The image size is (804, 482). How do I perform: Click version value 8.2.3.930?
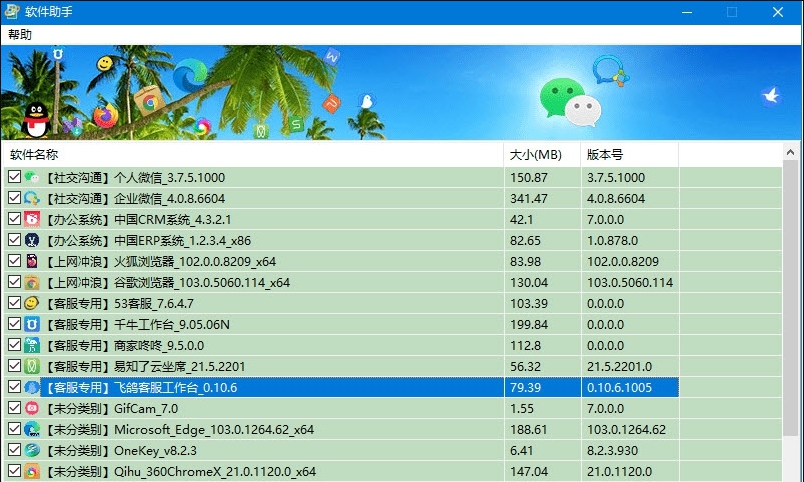pos(612,451)
